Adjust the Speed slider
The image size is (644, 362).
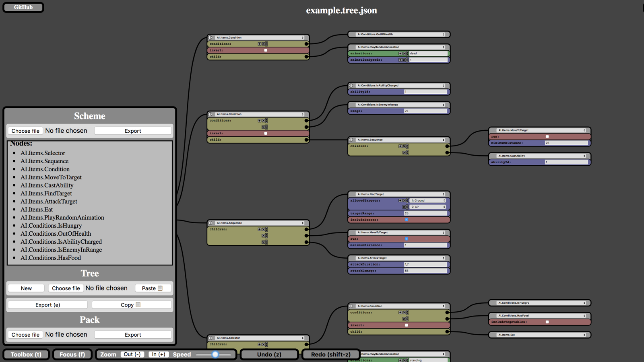(215, 355)
